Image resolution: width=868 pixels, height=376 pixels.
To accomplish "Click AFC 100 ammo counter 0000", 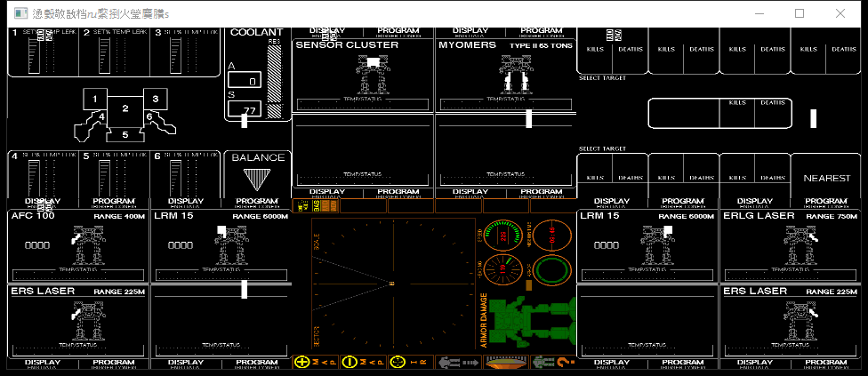I will [37, 245].
